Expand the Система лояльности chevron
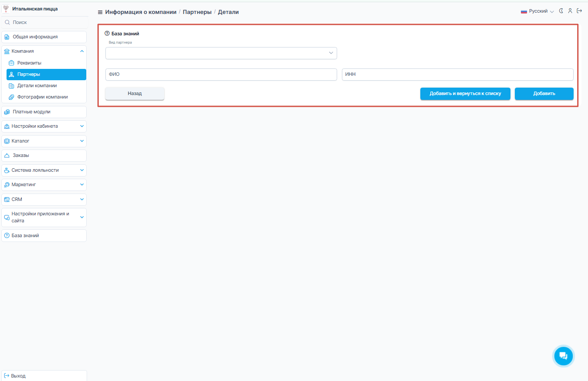This screenshot has width=588, height=381. click(82, 170)
